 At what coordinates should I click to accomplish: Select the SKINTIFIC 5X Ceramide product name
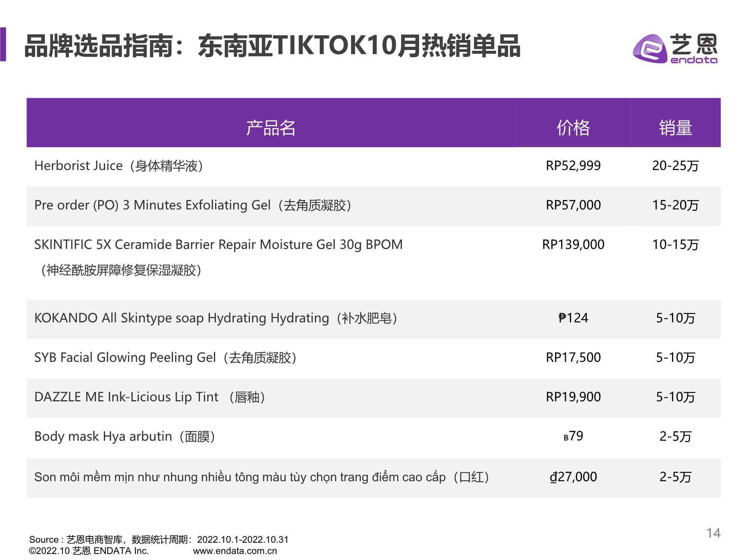(218, 245)
